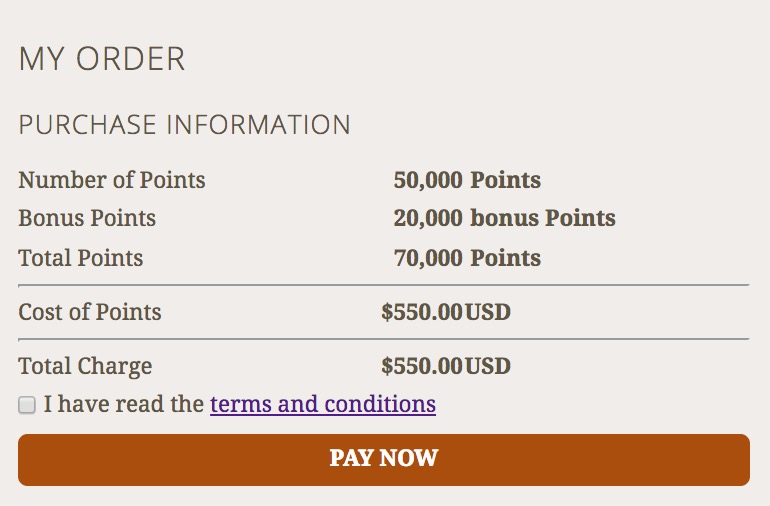This screenshot has width=770, height=506.
Task: Select the Total Points label
Action: (81, 257)
